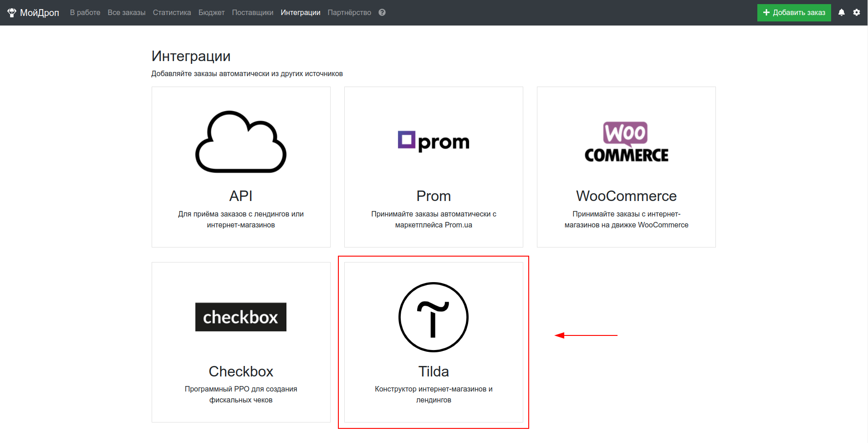This screenshot has width=868, height=443.
Task: Open the API integration title
Action: [x=241, y=196]
